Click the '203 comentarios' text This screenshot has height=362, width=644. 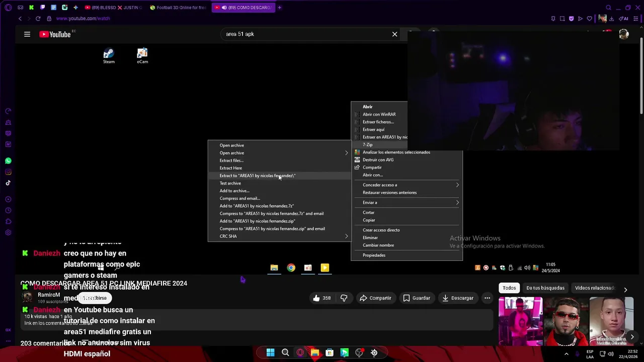click(45, 343)
